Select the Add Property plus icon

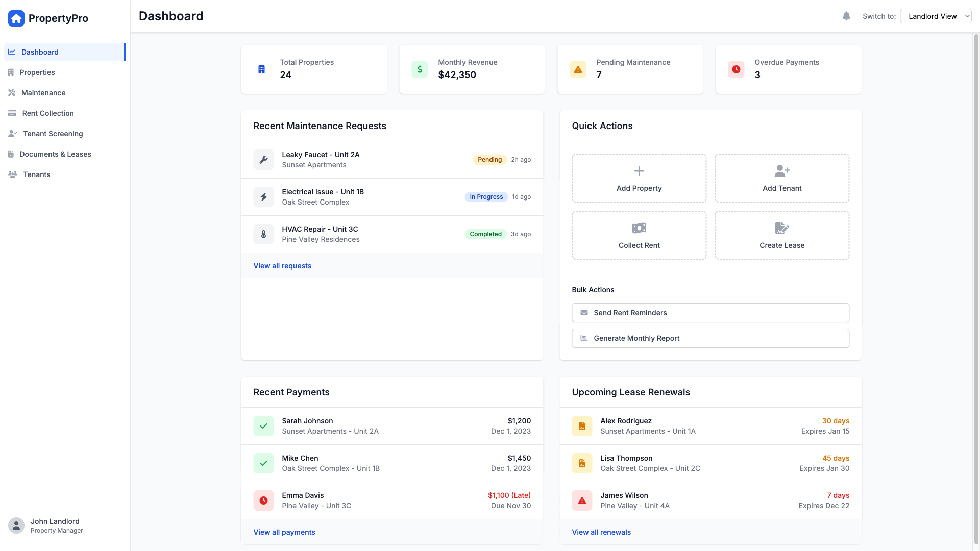(x=639, y=171)
